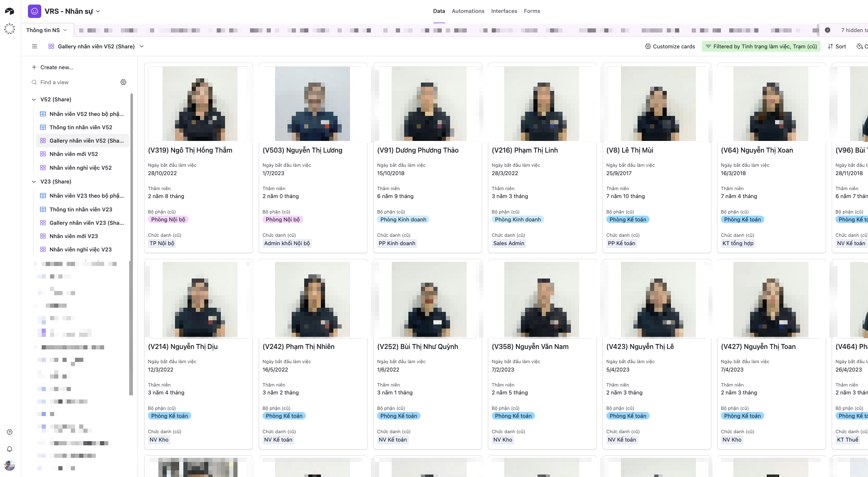Open the VRS - Nhân sự base dropdown
This screenshot has height=477, width=868.
(98, 11)
